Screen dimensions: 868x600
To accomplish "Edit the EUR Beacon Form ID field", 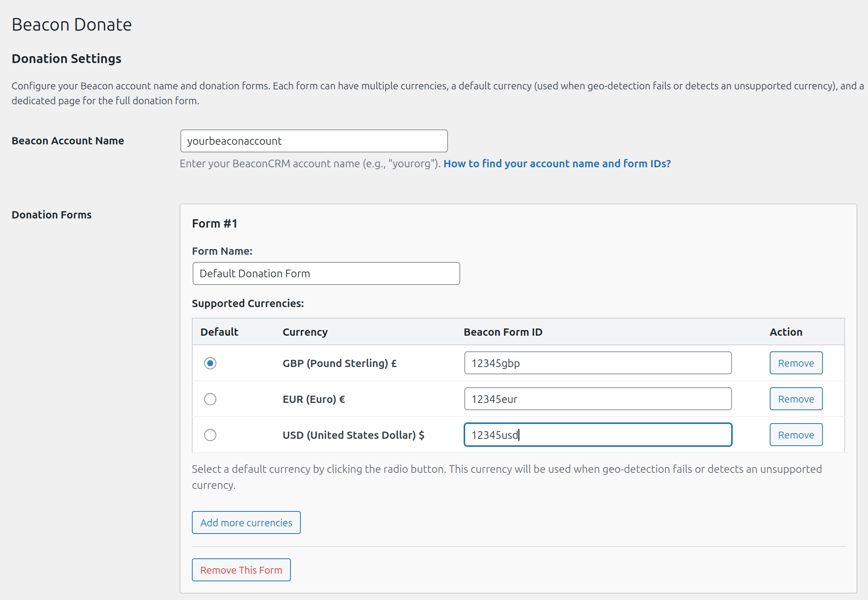I will [597, 399].
